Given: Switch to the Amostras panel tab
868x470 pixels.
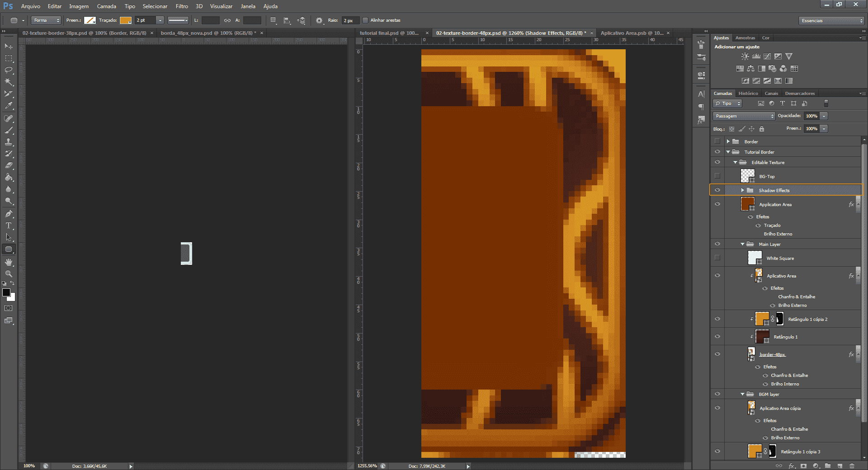Looking at the screenshot, I should tap(745, 38).
